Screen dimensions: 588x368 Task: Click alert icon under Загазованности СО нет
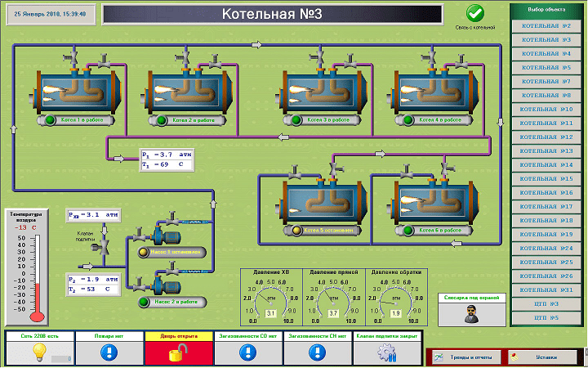tap(248, 352)
